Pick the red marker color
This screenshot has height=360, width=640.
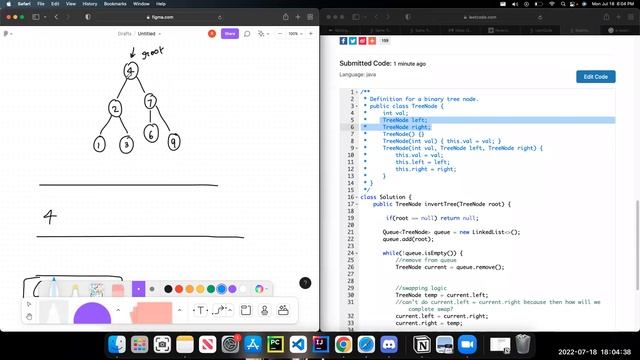(x=179, y=289)
